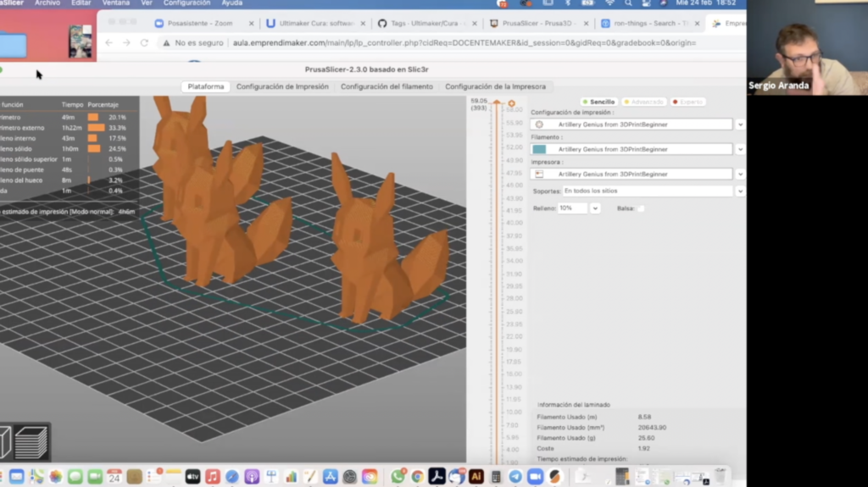Open FaceTime in the dock
Viewport: 868px width, 487px height.
coord(95,477)
